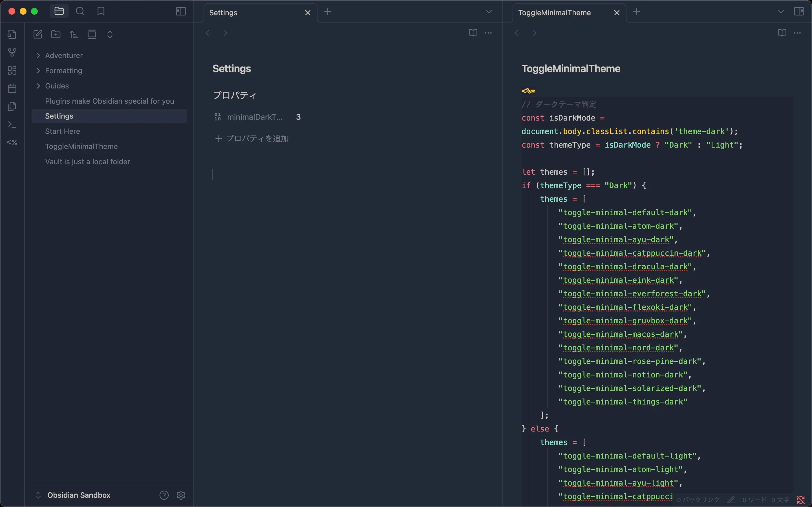Open Start Here note in explorer
812x507 pixels.
coord(62,131)
